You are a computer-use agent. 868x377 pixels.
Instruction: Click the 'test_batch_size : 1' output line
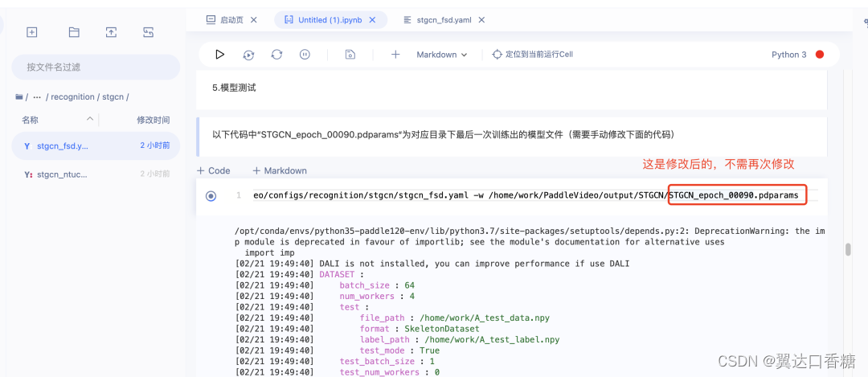pyautogui.click(x=387, y=362)
